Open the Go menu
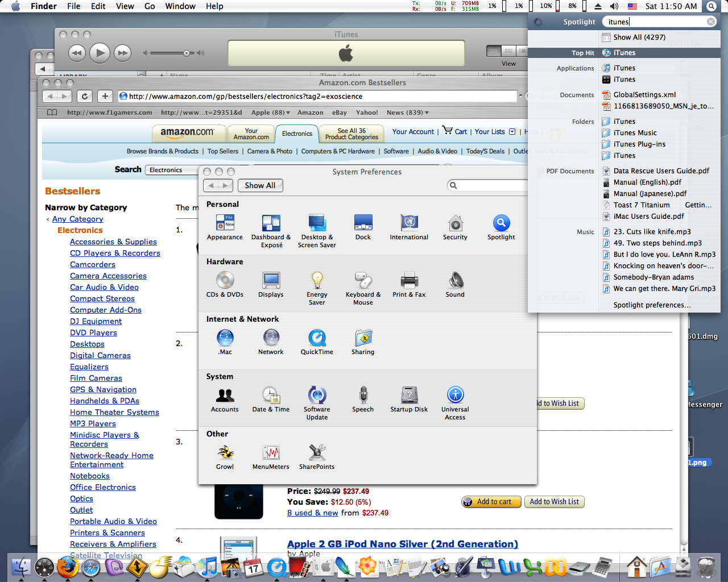The width and height of the screenshot is (728, 582). (x=150, y=6)
